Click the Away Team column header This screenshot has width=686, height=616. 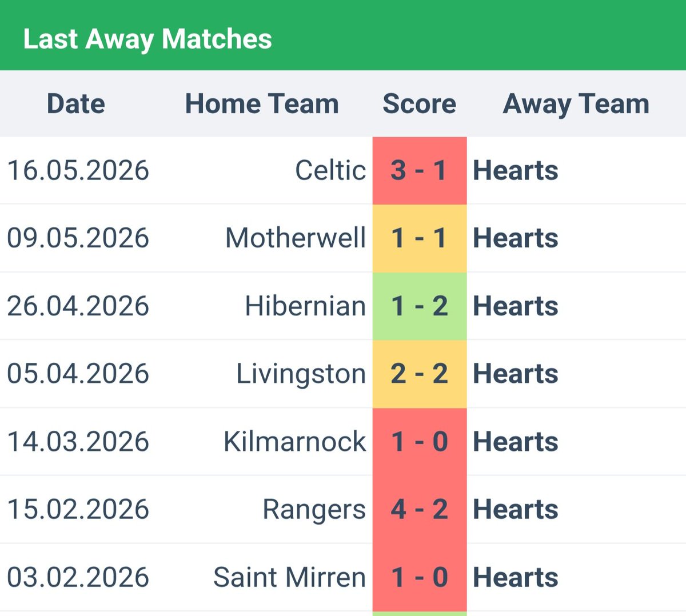tap(576, 105)
